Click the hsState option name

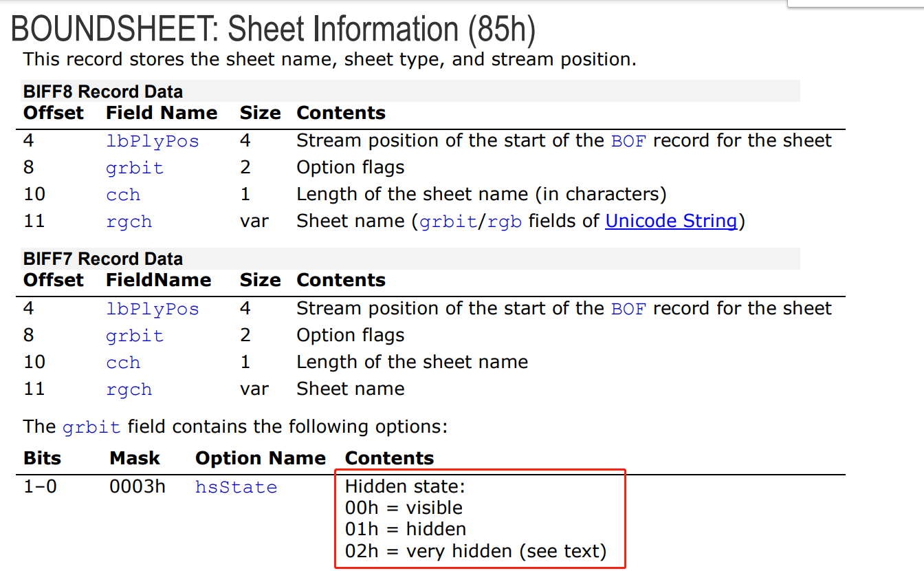(x=236, y=488)
